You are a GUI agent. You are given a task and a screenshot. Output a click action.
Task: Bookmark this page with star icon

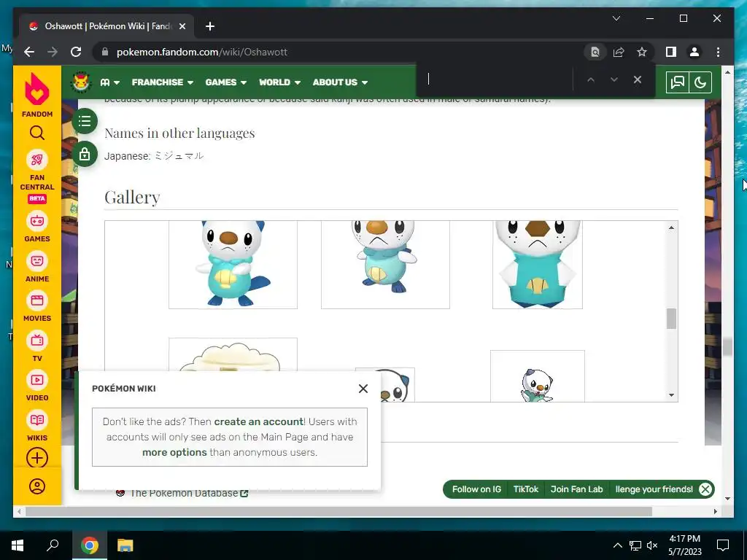click(642, 52)
